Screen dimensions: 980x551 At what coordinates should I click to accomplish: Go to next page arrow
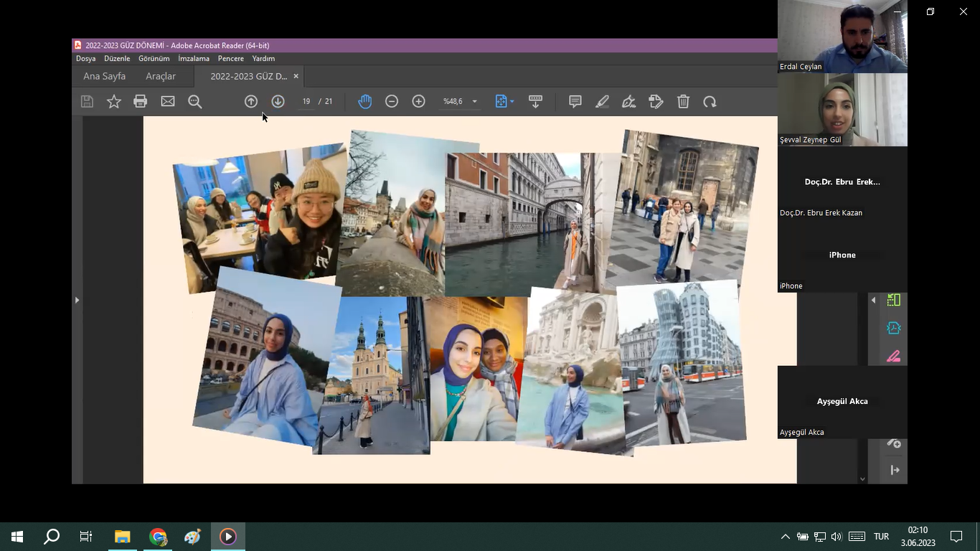278,102
